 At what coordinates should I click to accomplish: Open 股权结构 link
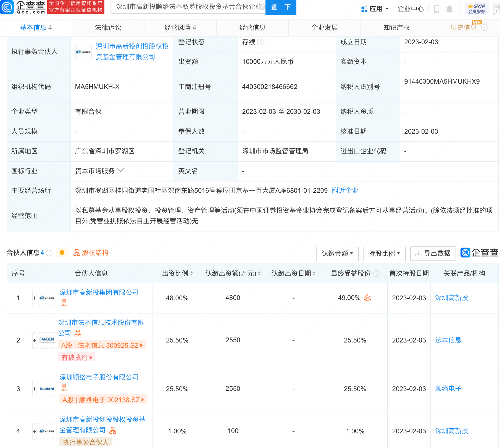(x=91, y=253)
